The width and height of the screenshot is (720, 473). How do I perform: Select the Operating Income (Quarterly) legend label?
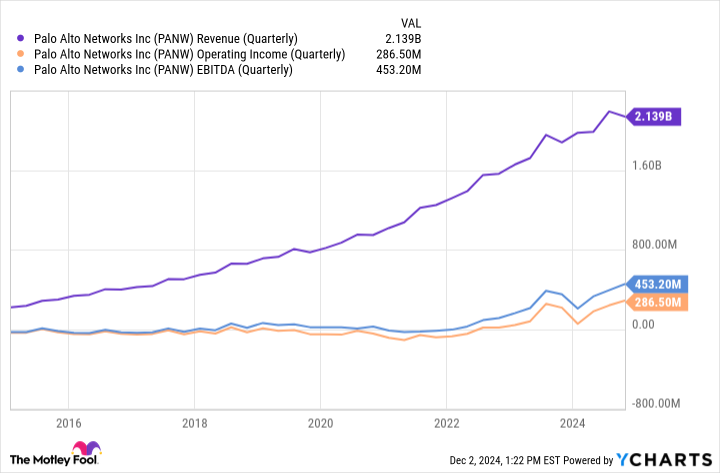189,54
